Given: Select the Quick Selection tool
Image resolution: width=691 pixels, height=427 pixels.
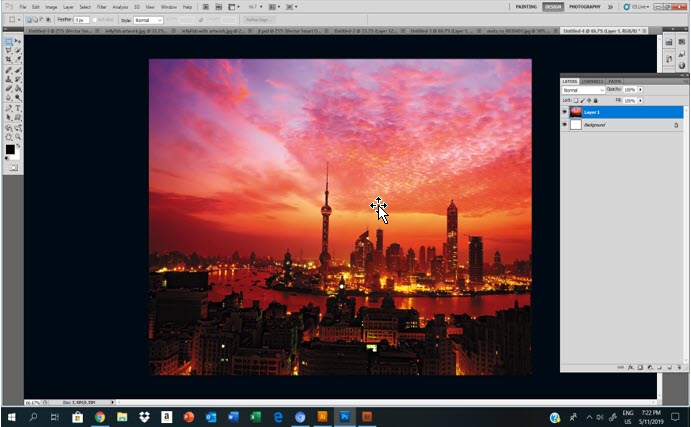Looking at the screenshot, I should click(x=18, y=50).
